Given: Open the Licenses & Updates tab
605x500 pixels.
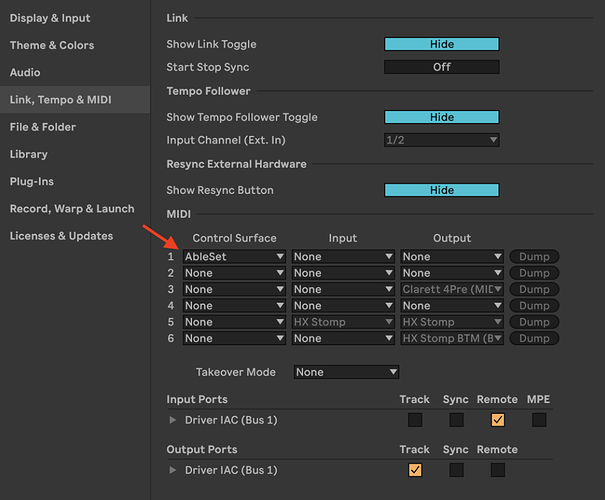Looking at the screenshot, I should [61, 236].
